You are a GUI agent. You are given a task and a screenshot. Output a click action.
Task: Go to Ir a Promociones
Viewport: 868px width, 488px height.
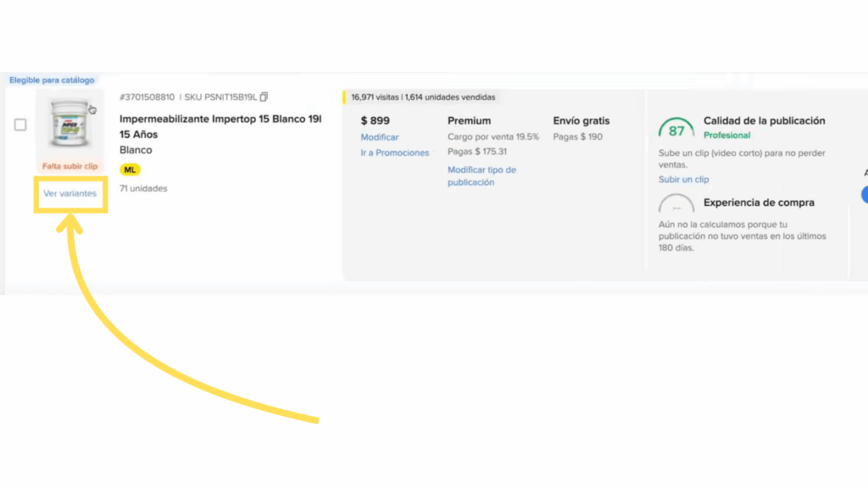point(395,153)
